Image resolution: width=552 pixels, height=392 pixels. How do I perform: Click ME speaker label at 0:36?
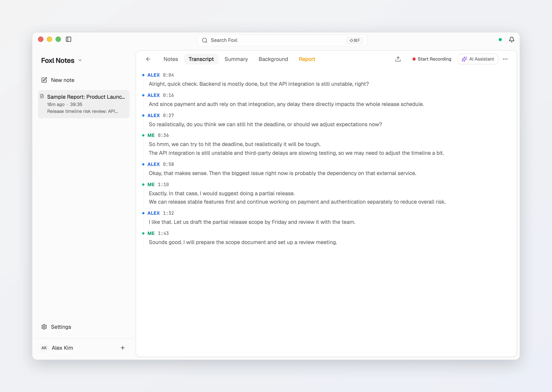point(151,135)
